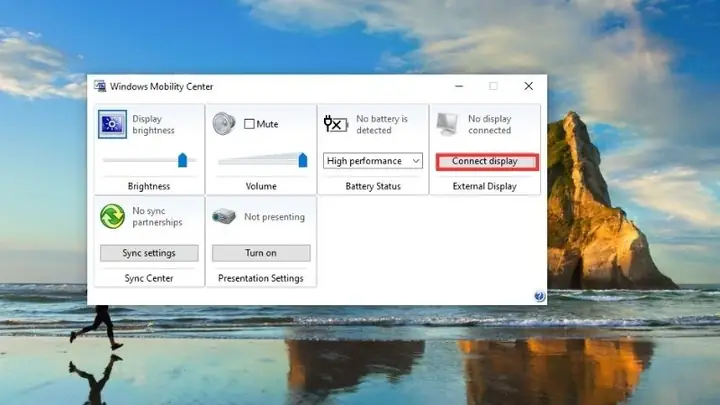Click 'No battery is detected' text
Viewport: 720px width, 405px height.
coord(382,124)
